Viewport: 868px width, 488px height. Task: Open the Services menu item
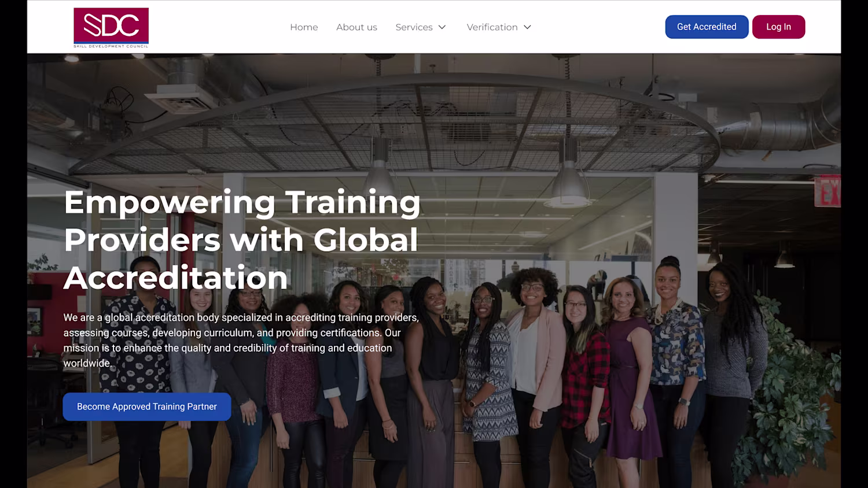(x=414, y=27)
